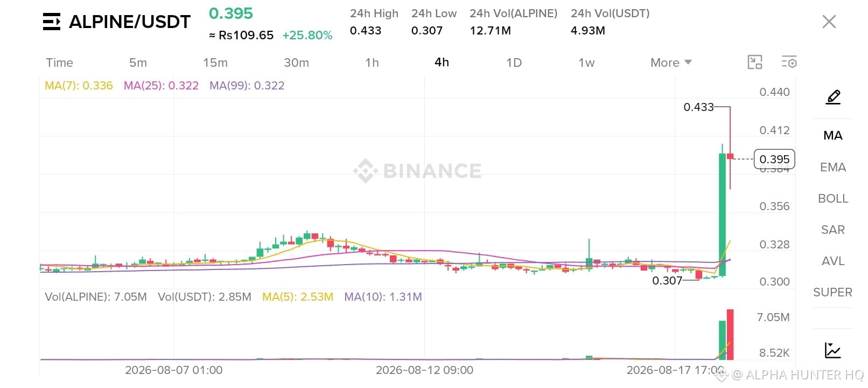868x388 pixels.
Task: Click the MA(7): 0.336 legend label
Action: pyautogui.click(x=79, y=86)
